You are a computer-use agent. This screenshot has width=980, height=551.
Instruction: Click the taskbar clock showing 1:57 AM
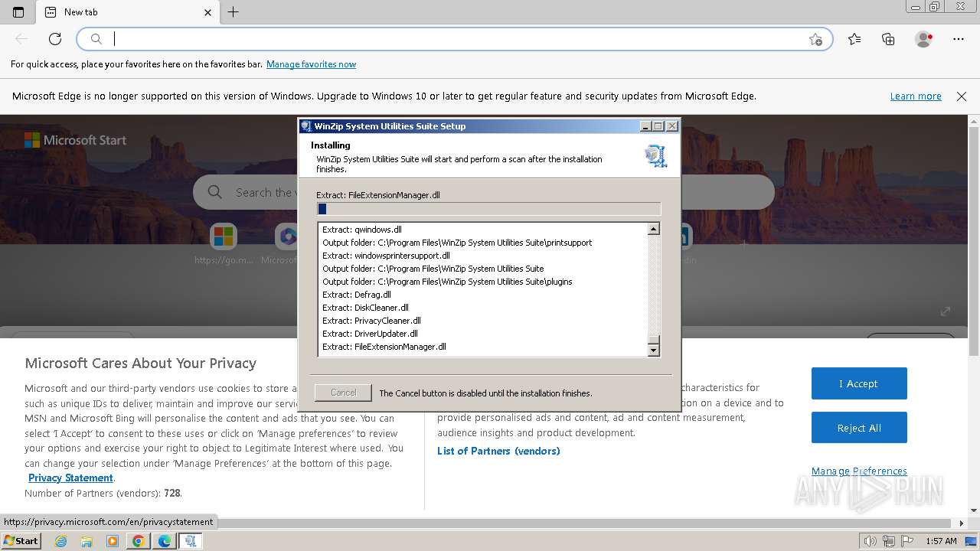click(x=941, y=541)
